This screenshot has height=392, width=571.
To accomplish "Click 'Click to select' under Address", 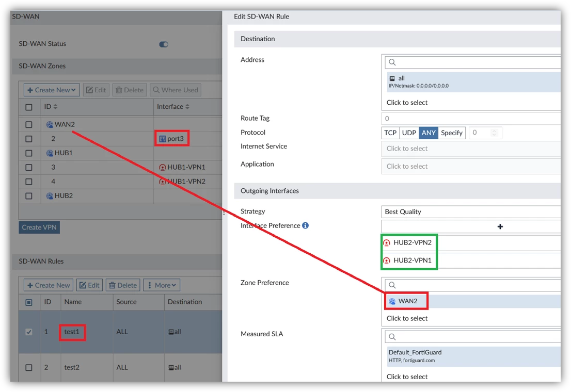I will [x=407, y=103].
